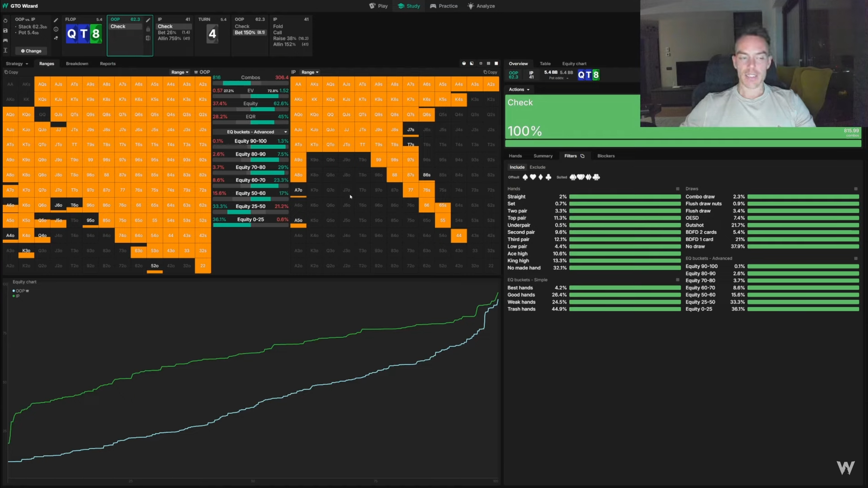Switch filter mode to Exclude
Image resolution: width=868 pixels, height=488 pixels.
[537, 167]
